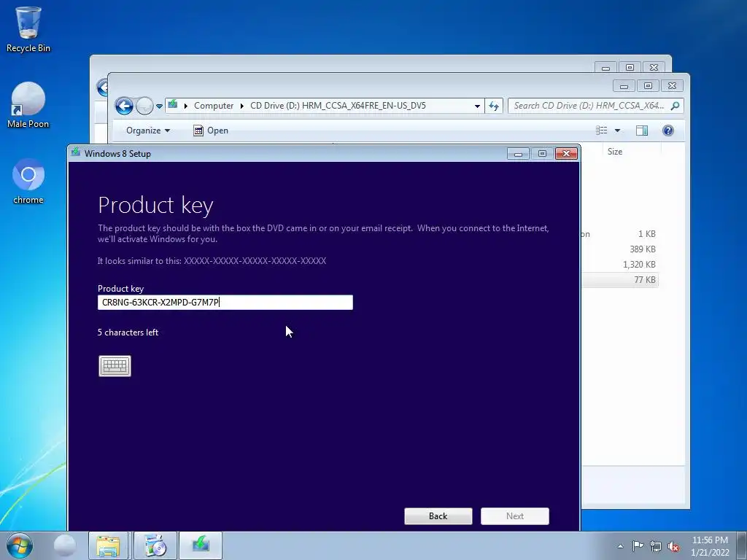Click the Explorer forward navigation arrow

pyautogui.click(x=144, y=106)
